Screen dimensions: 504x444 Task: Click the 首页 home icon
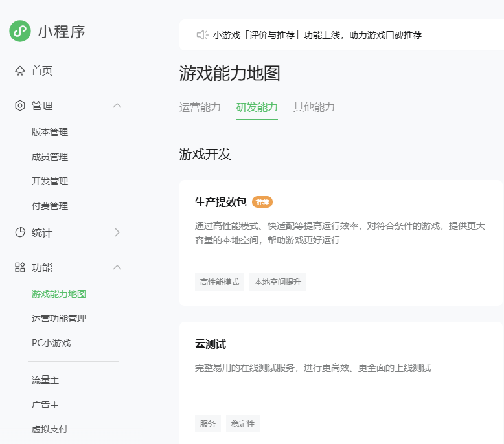click(x=20, y=71)
